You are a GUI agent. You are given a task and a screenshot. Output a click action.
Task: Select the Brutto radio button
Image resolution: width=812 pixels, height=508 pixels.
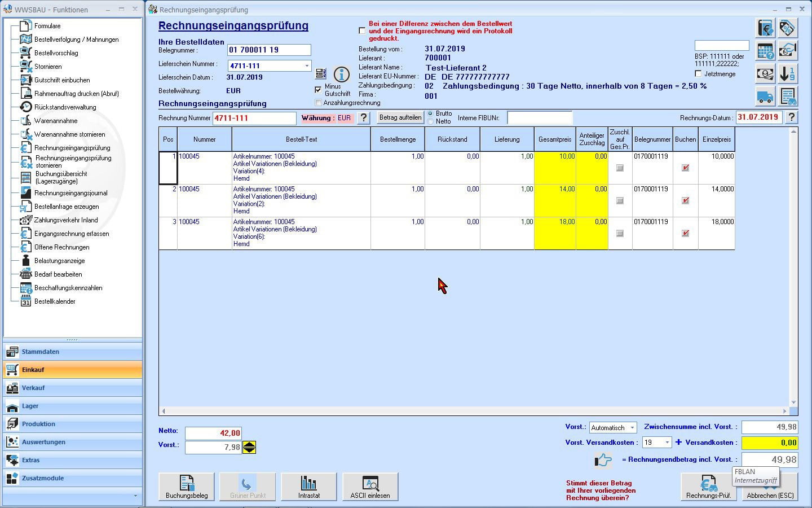click(431, 114)
